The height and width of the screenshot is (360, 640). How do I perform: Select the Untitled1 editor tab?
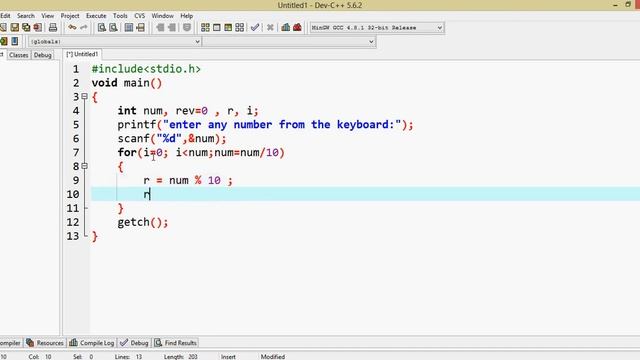82,54
